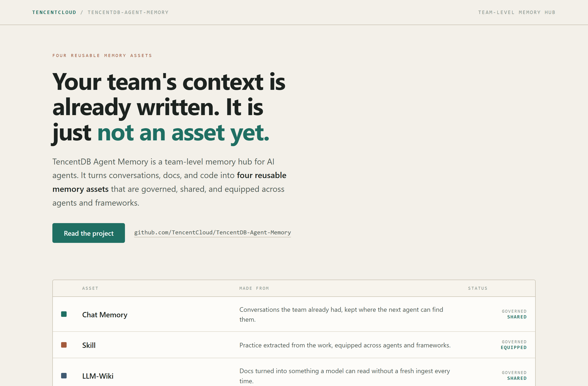Select the Chat Memory asset name
This screenshot has height=386, width=588.
point(105,315)
